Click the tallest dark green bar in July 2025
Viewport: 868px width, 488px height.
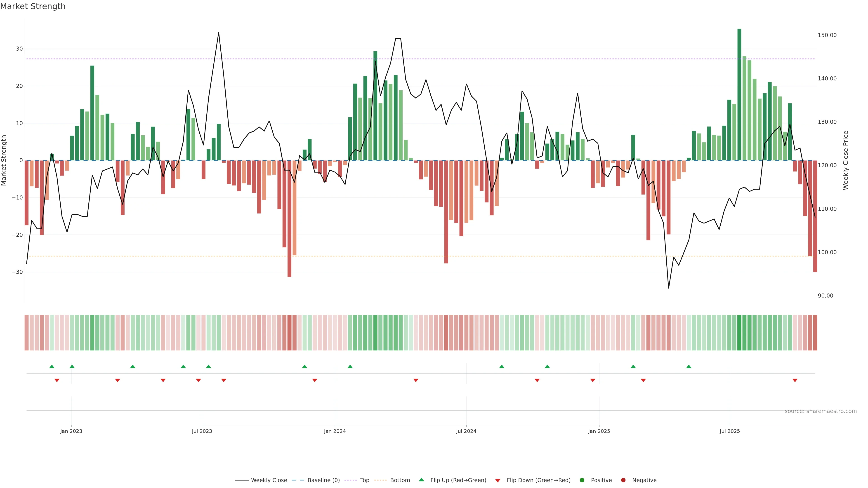click(739, 94)
